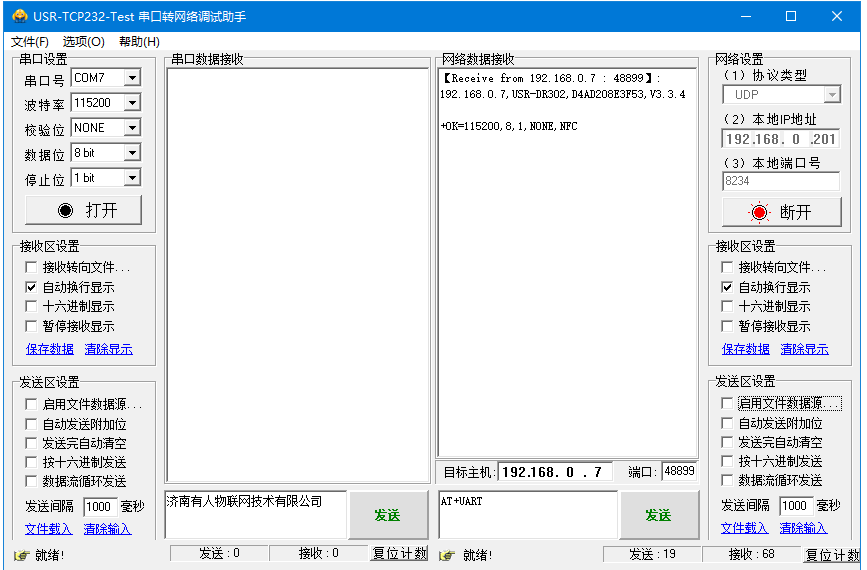Click the left status bar hand icon
Viewport: 867px width, 570px height.
coord(21,555)
